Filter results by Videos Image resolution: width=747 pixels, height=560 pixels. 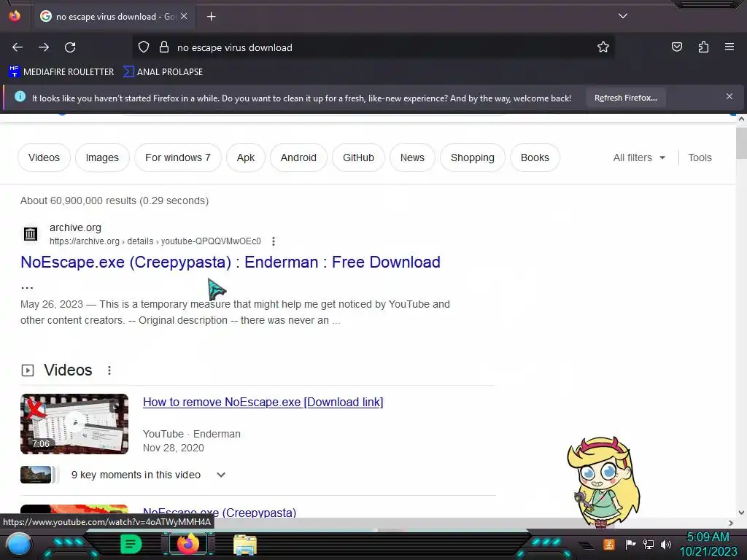tap(44, 157)
